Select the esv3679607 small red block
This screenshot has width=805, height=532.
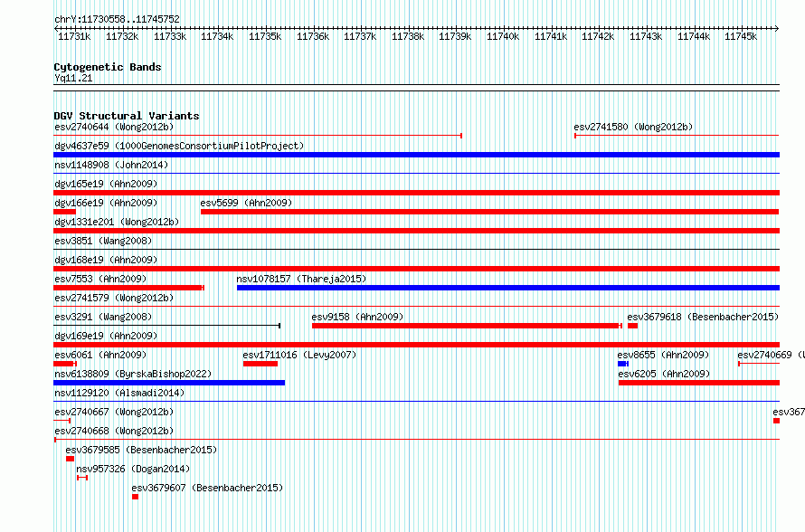[x=135, y=497]
